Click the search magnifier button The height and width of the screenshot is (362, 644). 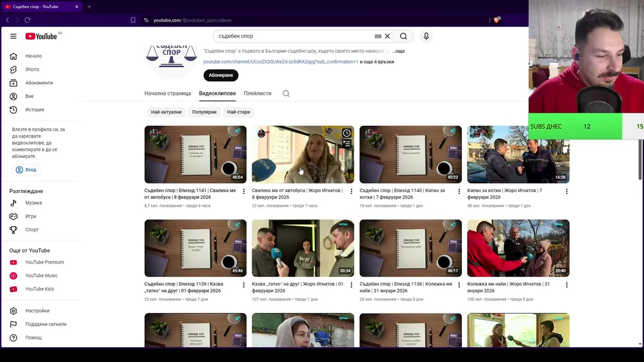point(404,36)
